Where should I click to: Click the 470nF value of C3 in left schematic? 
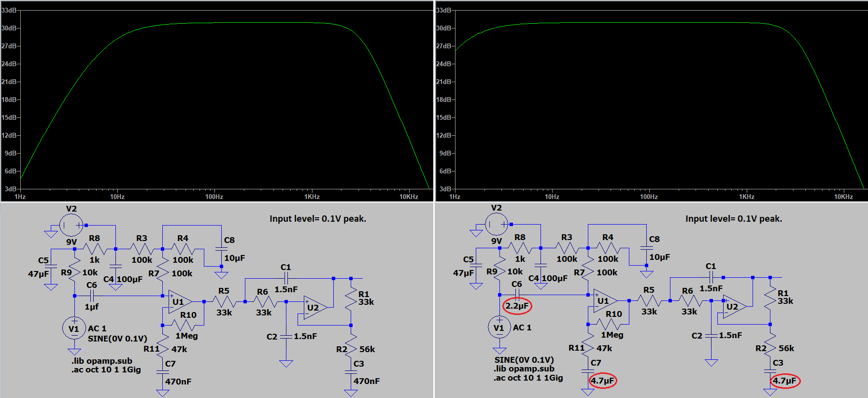click(x=367, y=381)
